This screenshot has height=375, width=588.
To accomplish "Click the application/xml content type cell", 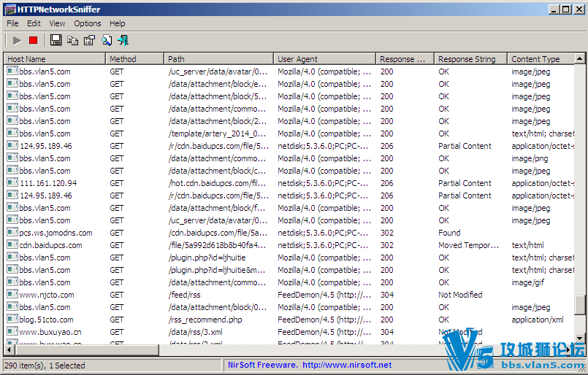I will point(538,320).
